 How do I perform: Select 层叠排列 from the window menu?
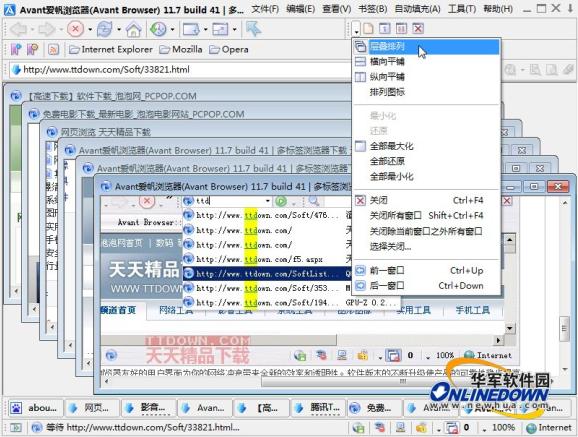pyautogui.click(x=426, y=46)
